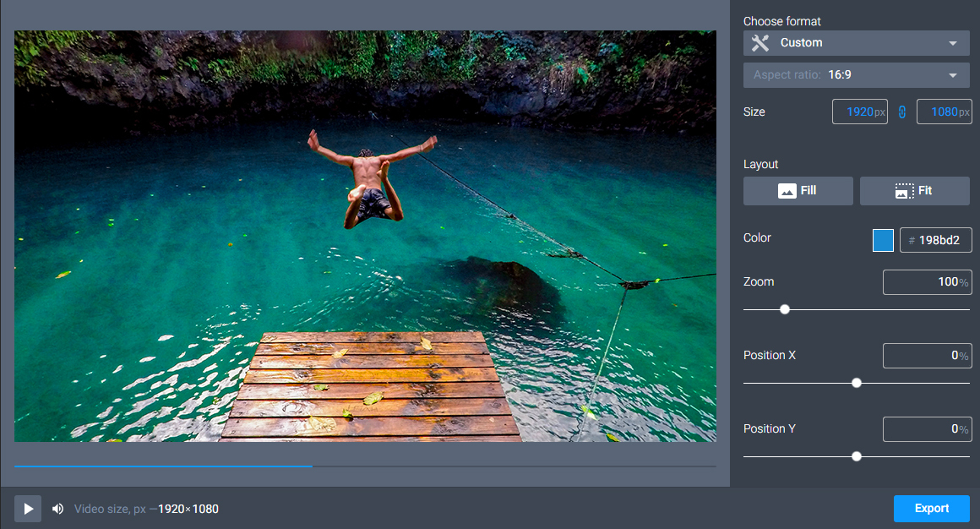Toggle the link icon between width and height
The image size is (980, 529).
pyautogui.click(x=902, y=111)
